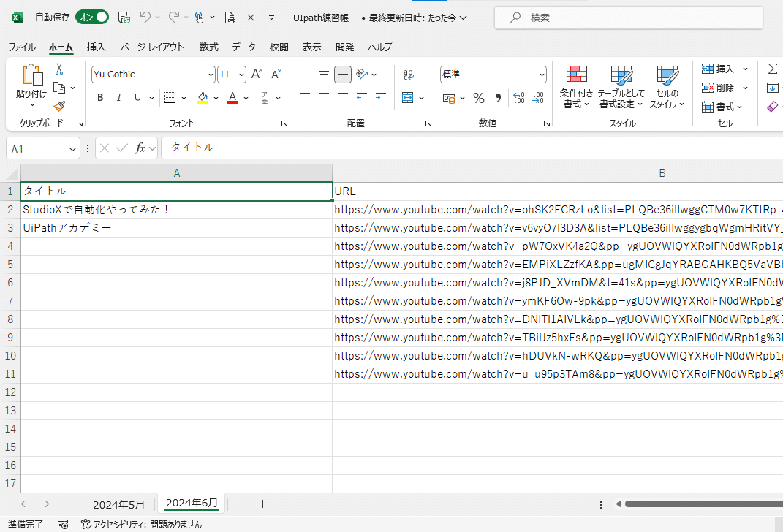The image size is (783, 532).
Task: Click the accounting currency format icon
Action: tap(449, 99)
